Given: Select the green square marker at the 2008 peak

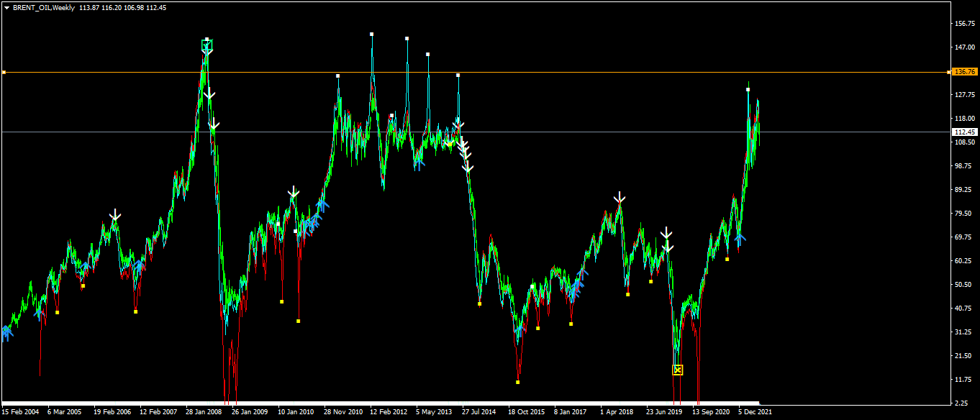Looking at the screenshot, I should 207,45.
